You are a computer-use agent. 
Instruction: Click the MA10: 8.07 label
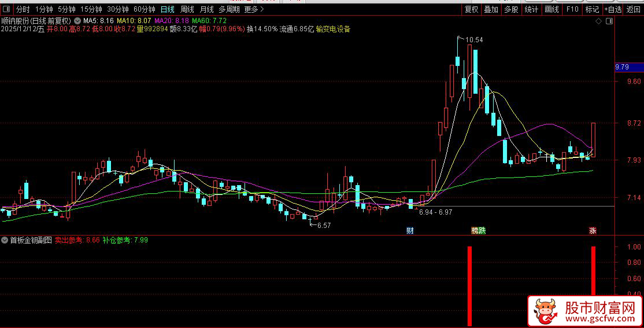pos(134,21)
